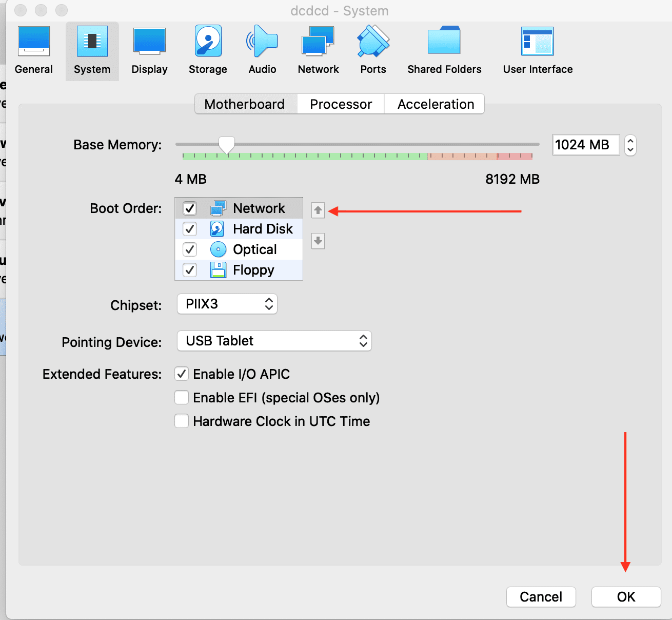Switch to the Acceleration tab
The height and width of the screenshot is (620, 672).
(436, 104)
